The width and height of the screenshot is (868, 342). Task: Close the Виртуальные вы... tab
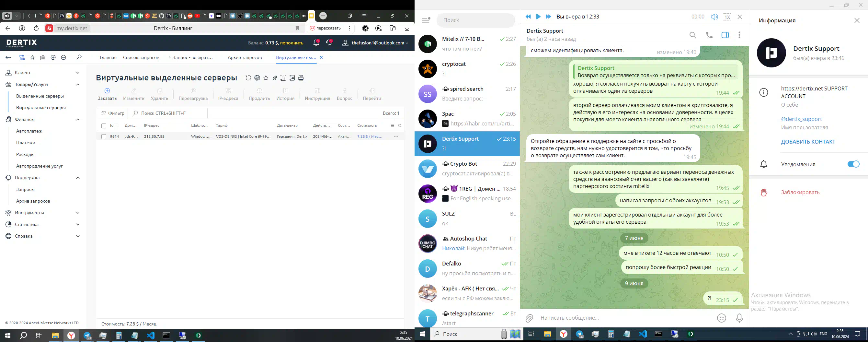[321, 57]
